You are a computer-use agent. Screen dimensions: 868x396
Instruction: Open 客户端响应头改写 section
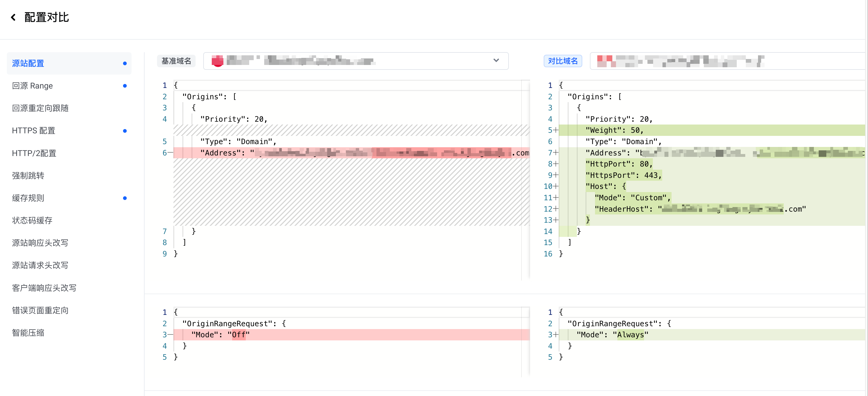coord(69,288)
